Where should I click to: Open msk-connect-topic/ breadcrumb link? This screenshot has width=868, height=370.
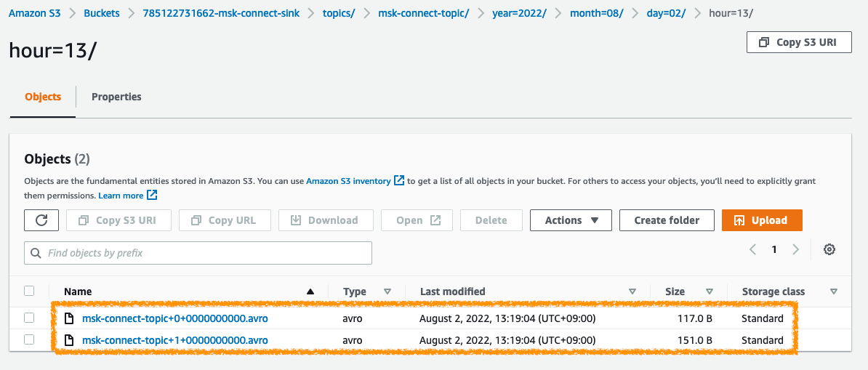tap(424, 13)
